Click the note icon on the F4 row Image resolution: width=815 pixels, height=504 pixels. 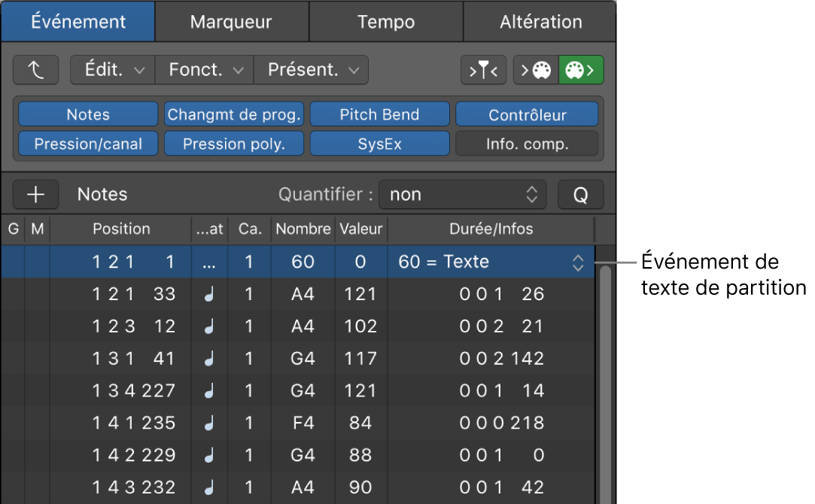point(208,423)
